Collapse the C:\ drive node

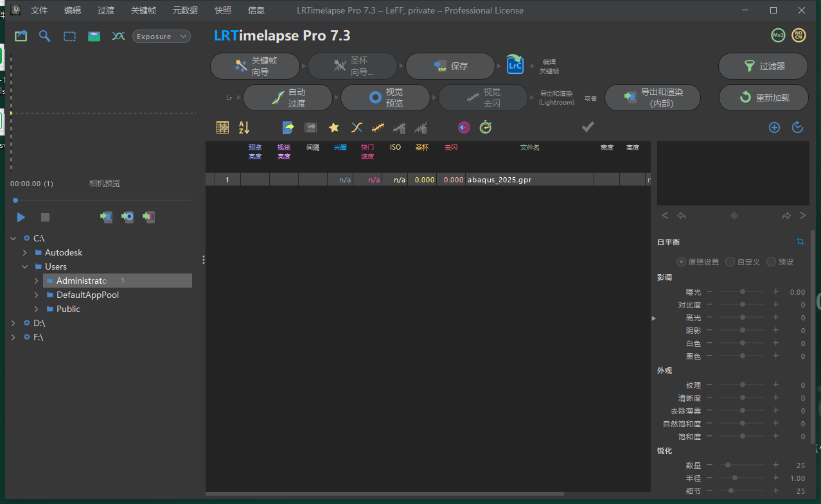pyautogui.click(x=13, y=238)
